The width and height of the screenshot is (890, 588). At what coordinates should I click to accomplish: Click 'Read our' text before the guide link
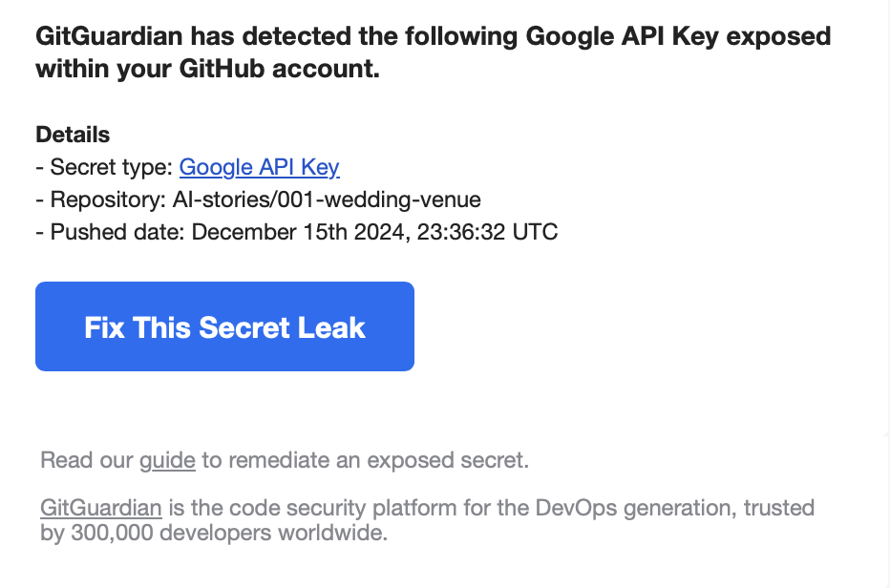87,460
